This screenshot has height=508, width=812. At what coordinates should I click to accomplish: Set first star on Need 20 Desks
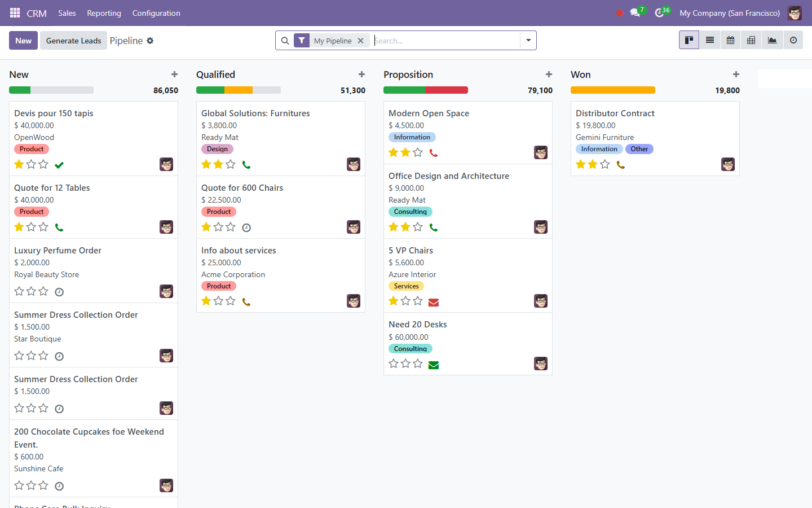[394, 364]
